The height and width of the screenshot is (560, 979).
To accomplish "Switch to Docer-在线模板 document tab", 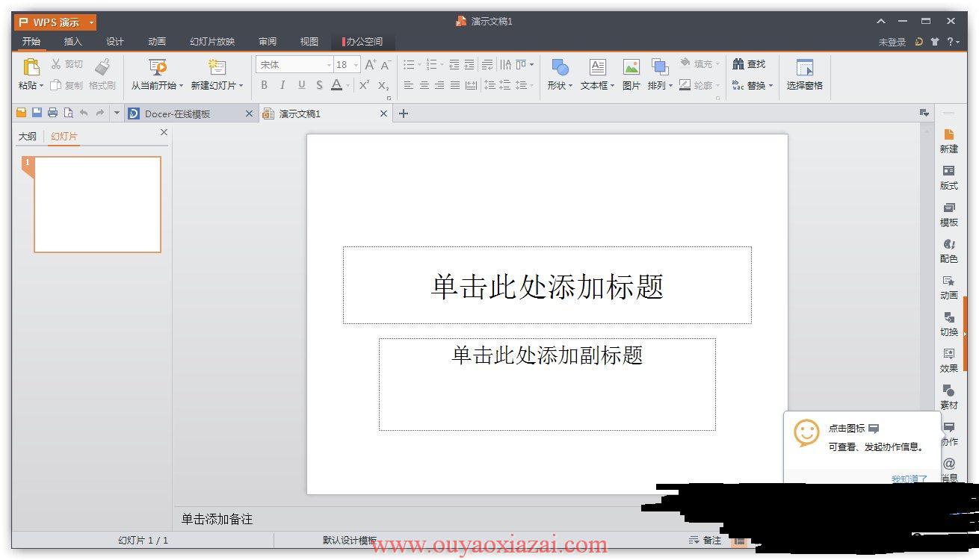I will [x=191, y=113].
